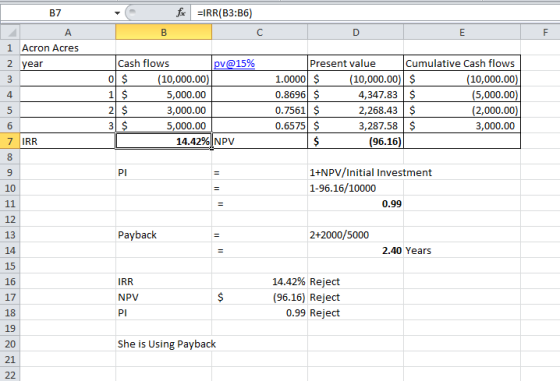
Task: Select the 4,347.83 present value cell
Action: click(x=356, y=95)
